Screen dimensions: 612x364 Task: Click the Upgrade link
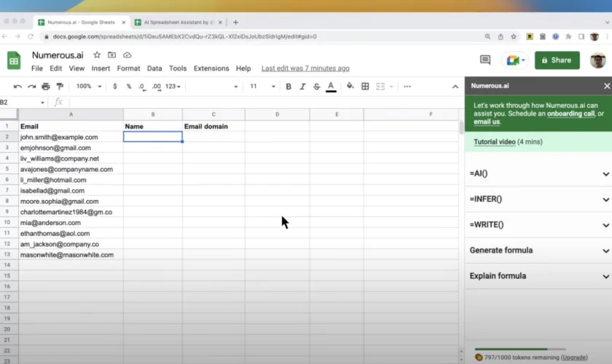pos(574,357)
